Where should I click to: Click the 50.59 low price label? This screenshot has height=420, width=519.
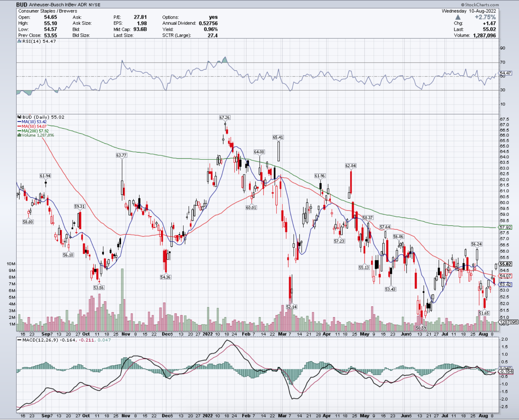pos(421,328)
